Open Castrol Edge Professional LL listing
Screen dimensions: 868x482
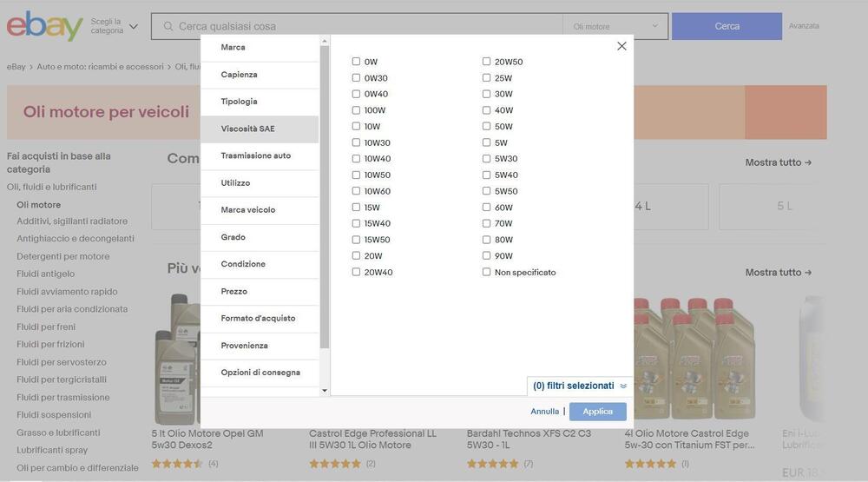(x=372, y=439)
